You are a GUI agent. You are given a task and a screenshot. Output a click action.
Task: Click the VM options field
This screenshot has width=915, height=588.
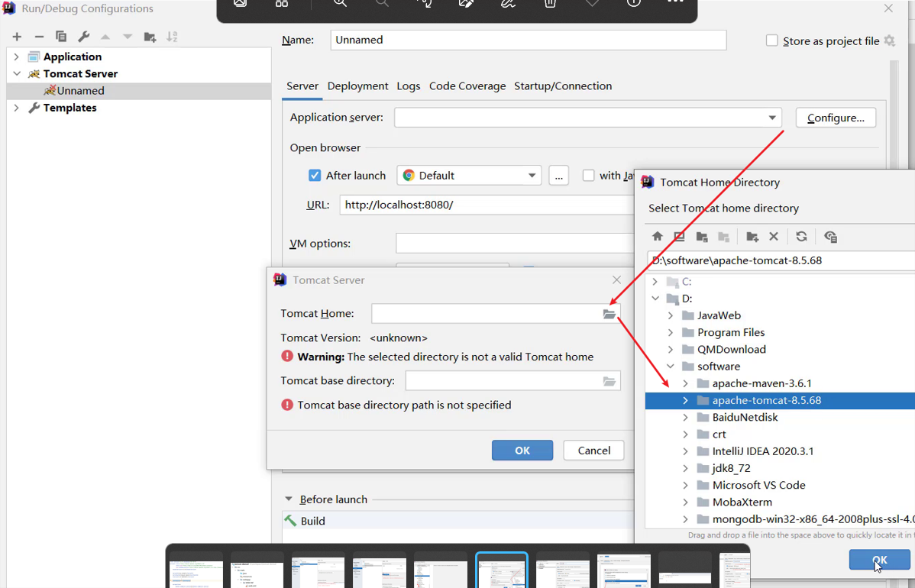point(514,244)
